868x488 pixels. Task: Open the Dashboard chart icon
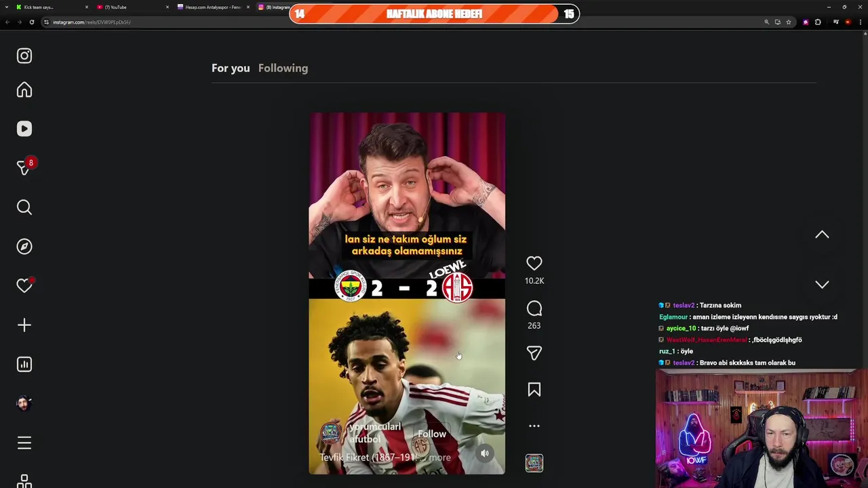24,365
